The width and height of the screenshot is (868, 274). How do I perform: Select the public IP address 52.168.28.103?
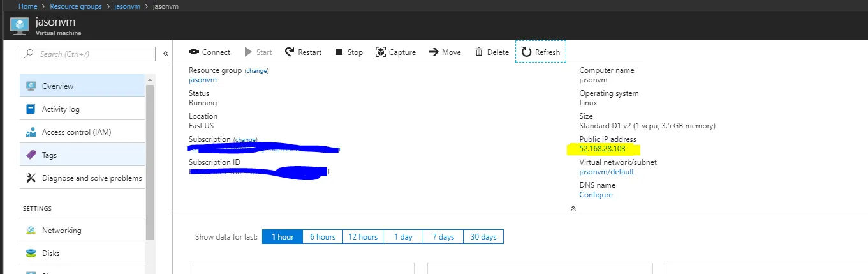tap(602, 149)
